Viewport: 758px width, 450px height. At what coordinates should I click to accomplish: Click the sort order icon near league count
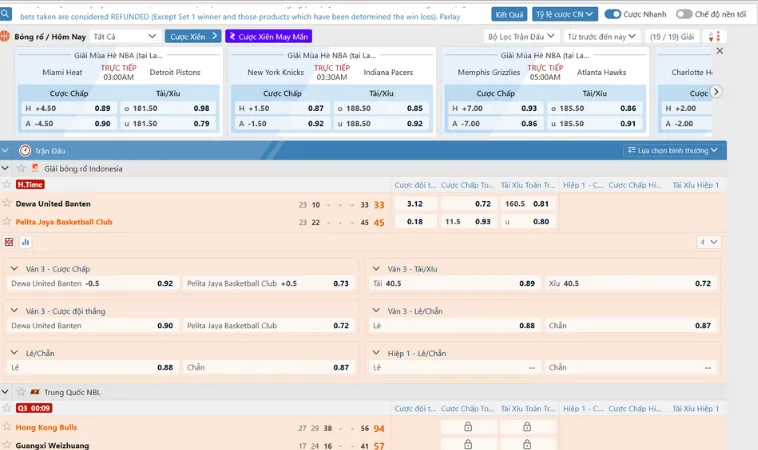[x=713, y=37]
